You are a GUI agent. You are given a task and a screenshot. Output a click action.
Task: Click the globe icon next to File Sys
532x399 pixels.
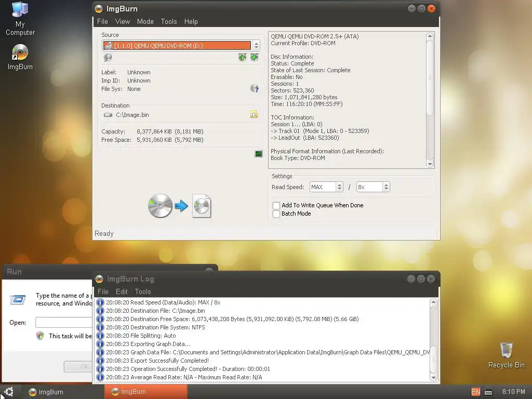[x=255, y=88]
